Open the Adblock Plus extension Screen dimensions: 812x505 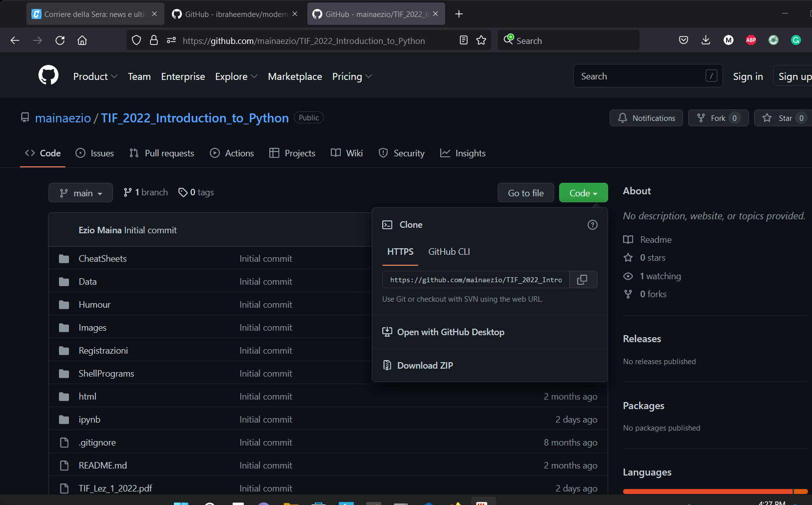pyautogui.click(x=751, y=40)
